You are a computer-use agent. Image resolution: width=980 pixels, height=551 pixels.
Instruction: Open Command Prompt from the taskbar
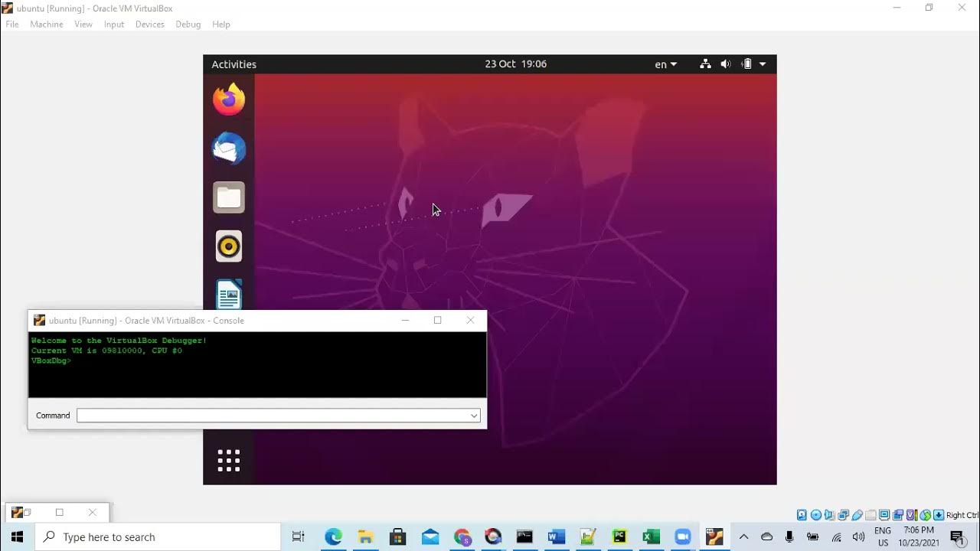coord(524,537)
